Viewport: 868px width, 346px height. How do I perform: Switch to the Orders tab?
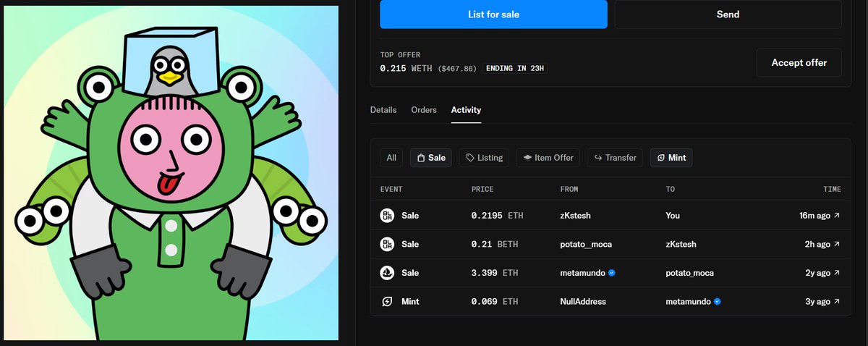click(424, 110)
